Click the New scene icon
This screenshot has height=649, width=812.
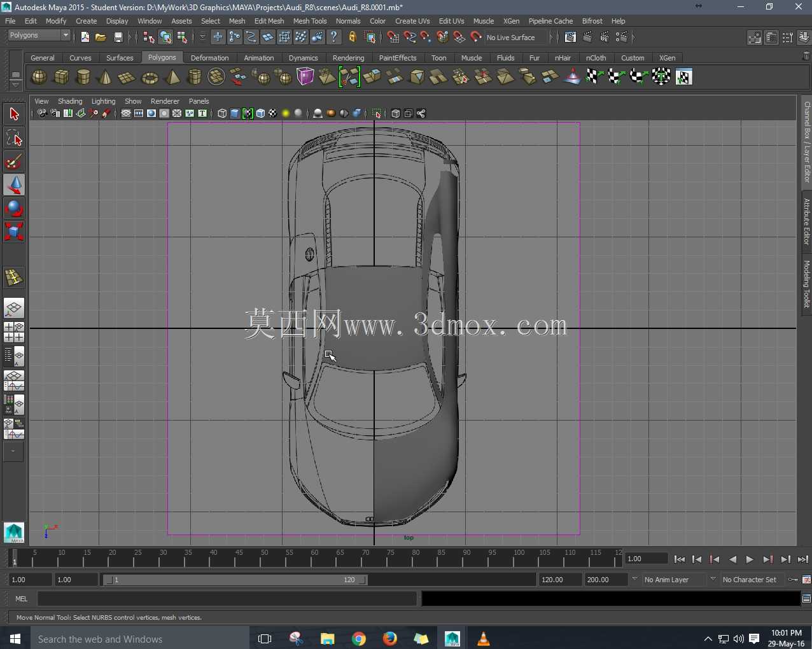click(85, 38)
